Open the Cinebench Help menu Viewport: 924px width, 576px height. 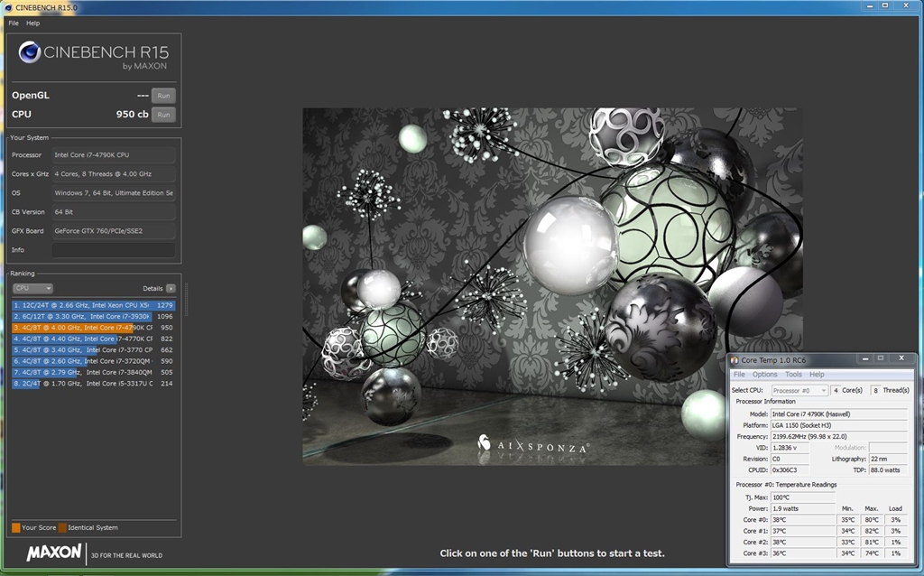(32, 23)
